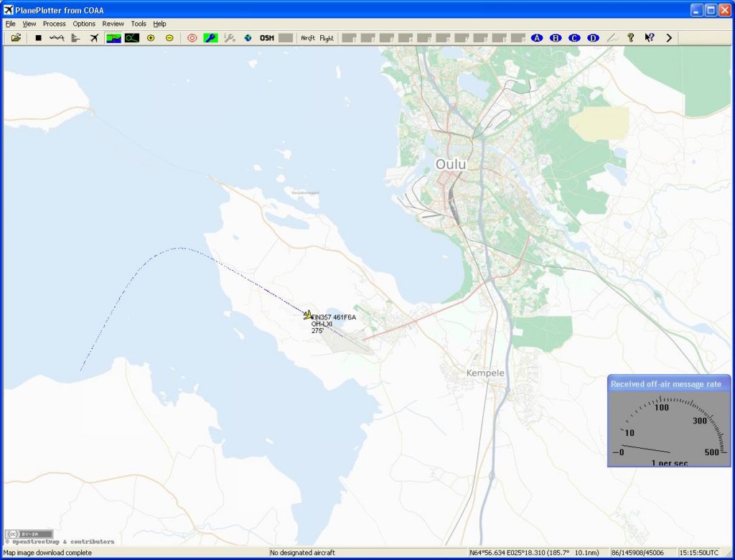Image resolution: width=735 pixels, height=560 pixels.
Task: Expand the Review menu dropdown
Action: pyautogui.click(x=113, y=24)
